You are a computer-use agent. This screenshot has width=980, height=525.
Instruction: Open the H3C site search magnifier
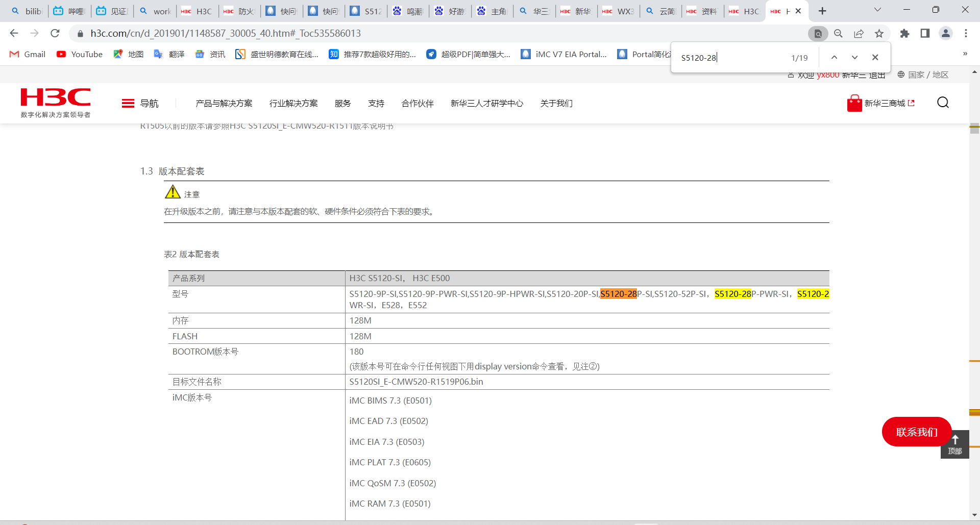pyautogui.click(x=943, y=103)
